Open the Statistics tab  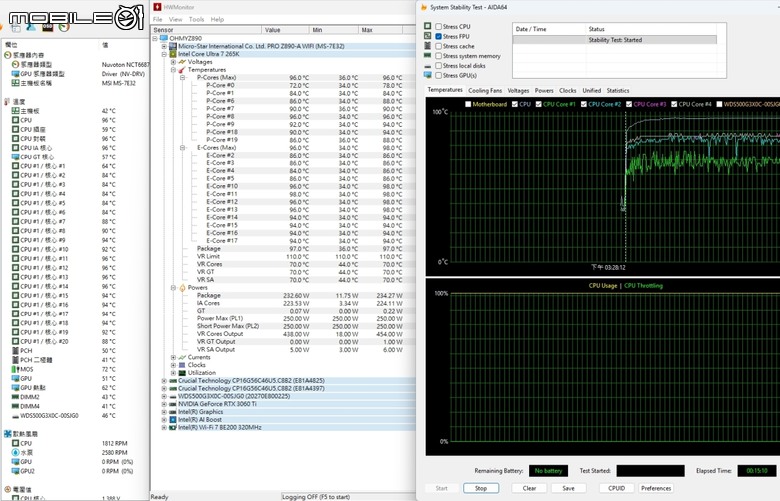coord(618,91)
